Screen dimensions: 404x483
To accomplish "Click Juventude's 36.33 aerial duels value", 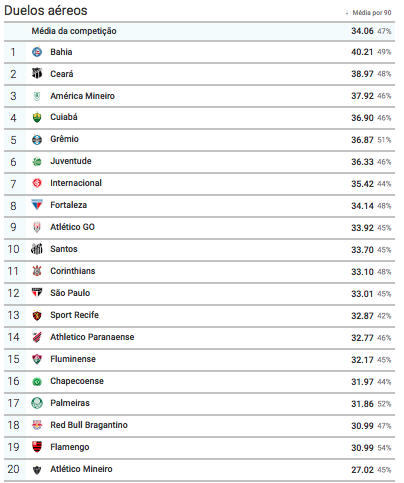I will coord(362,162).
